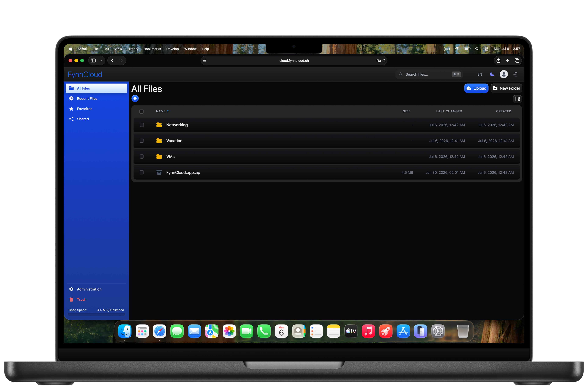The image size is (588, 387).
Task: Open Control Center in menu bar
Action: point(486,49)
